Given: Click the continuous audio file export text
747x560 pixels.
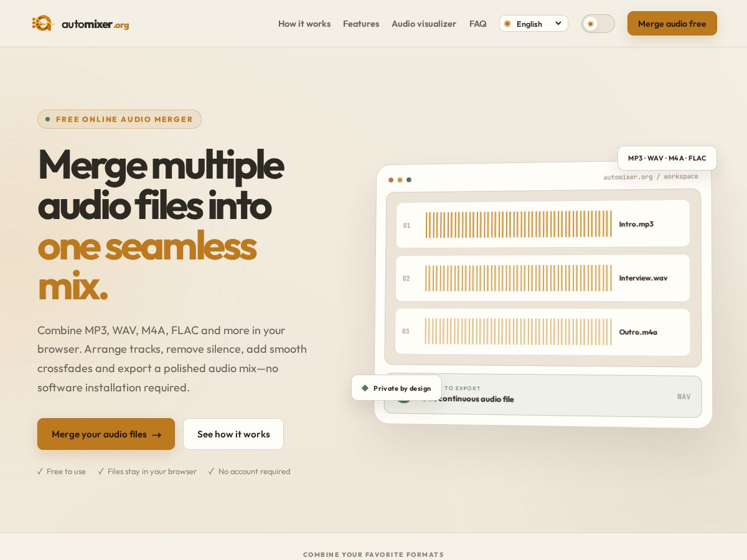Looking at the screenshot, I should (476, 399).
